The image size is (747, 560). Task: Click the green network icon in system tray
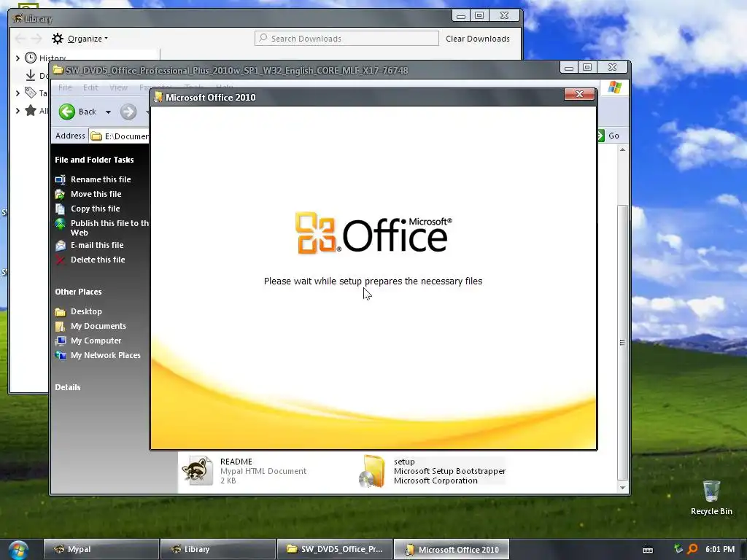point(678,549)
